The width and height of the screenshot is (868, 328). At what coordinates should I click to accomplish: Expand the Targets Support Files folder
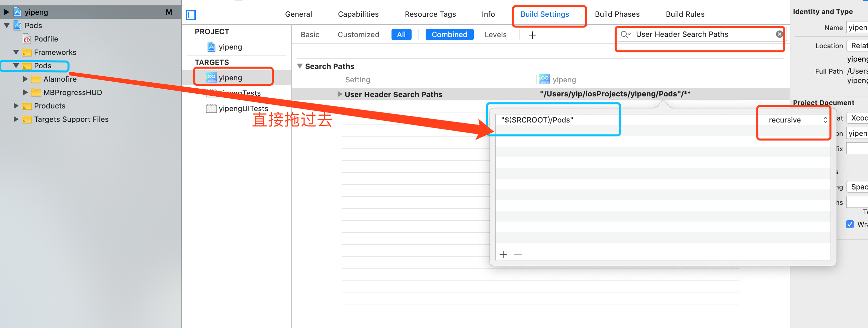click(16, 120)
